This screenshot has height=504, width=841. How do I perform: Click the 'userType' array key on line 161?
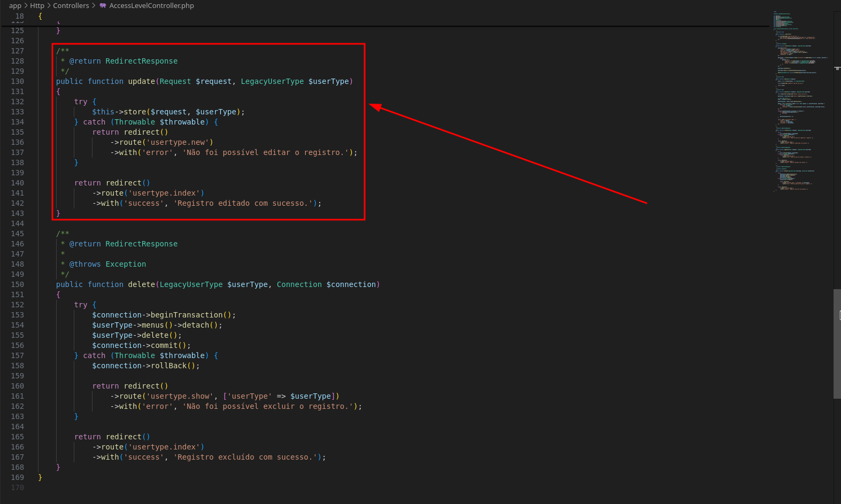[250, 396]
